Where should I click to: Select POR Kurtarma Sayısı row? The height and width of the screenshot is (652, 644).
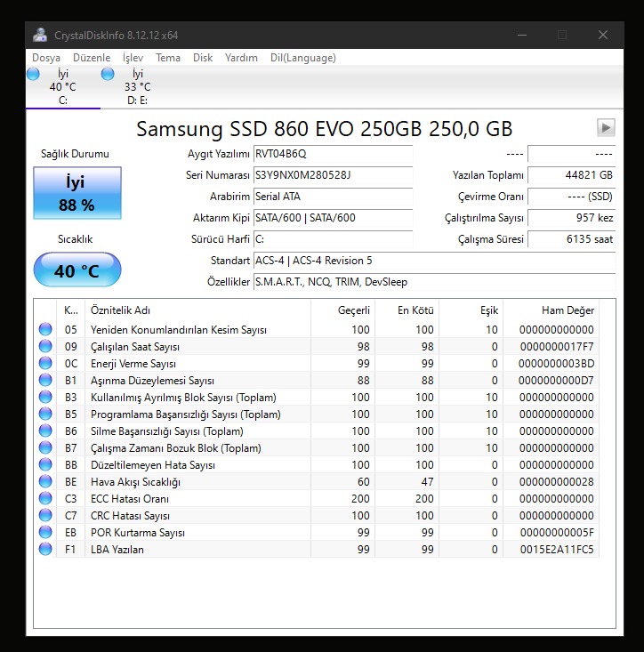pyautogui.click(x=317, y=533)
